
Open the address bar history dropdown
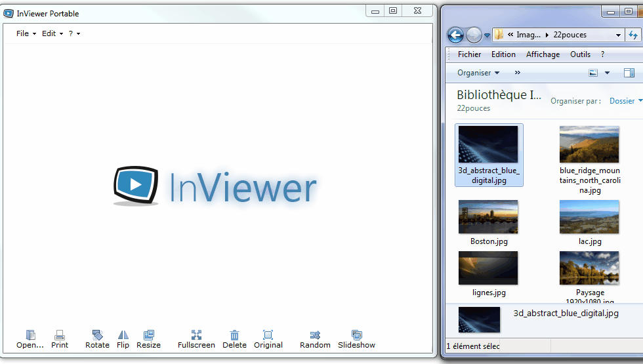618,35
